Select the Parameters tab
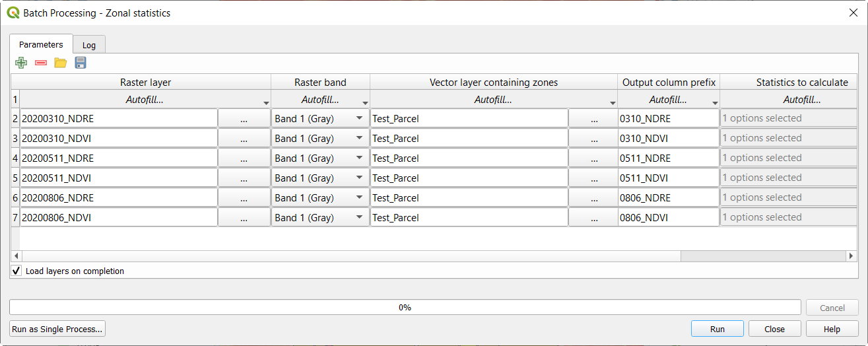This screenshot has width=868, height=346. 41,44
